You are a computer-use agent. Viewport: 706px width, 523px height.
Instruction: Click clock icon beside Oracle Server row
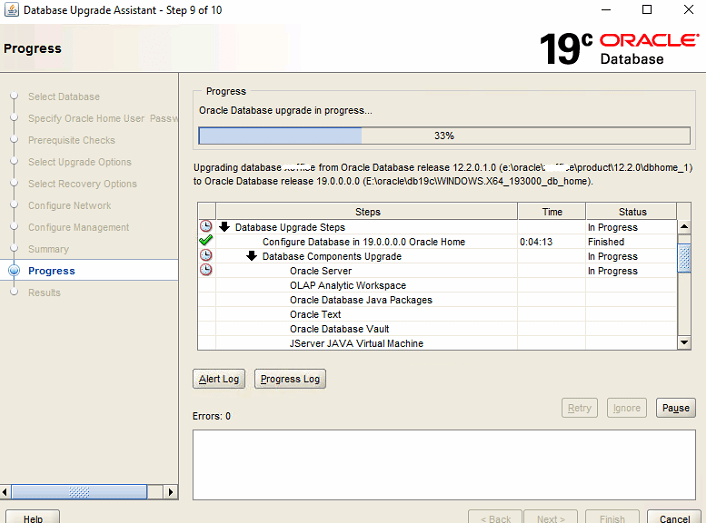206,271
